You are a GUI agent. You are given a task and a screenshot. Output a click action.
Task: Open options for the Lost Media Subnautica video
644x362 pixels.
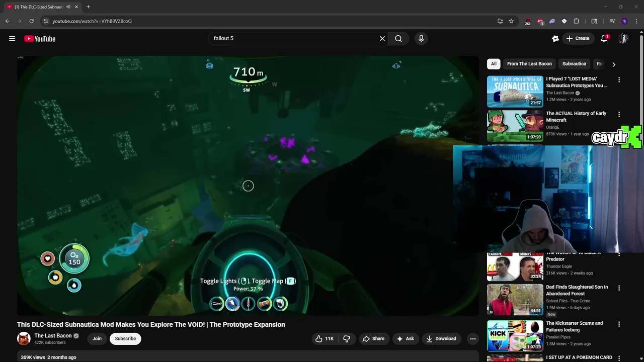[x=619, y=80]
